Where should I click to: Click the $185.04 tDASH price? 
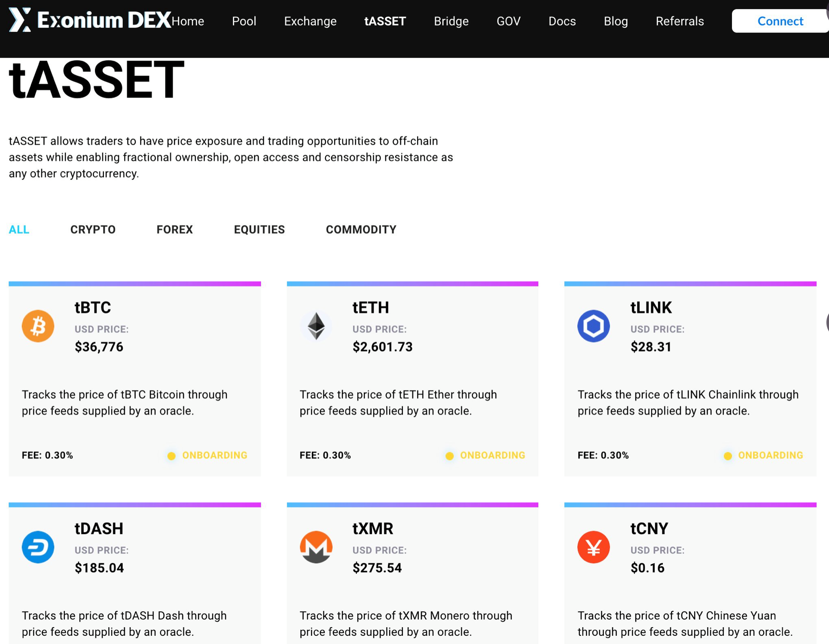tap(99, 568)
